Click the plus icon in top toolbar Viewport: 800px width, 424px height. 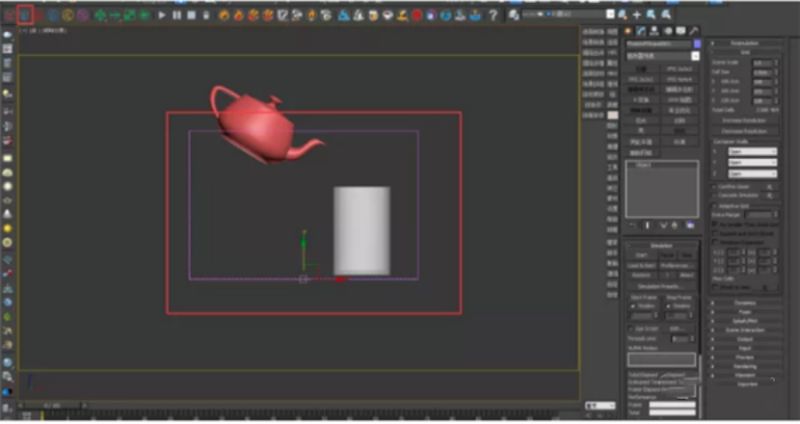[637, 15]
